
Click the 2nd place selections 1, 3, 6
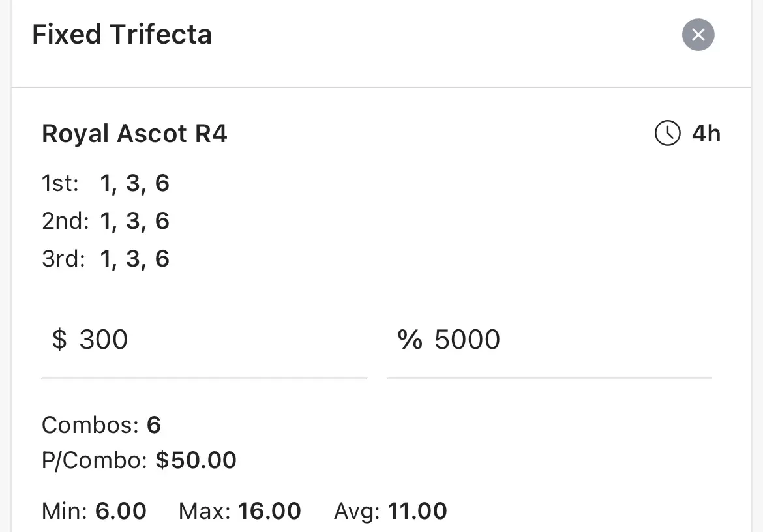[135, 221]
